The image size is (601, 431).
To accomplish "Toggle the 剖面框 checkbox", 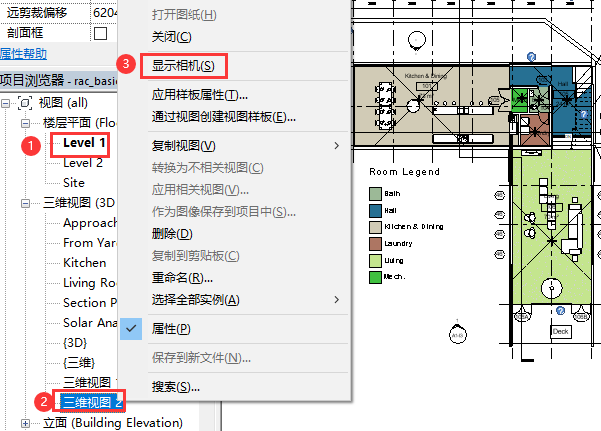I will (x=100, y=33).
